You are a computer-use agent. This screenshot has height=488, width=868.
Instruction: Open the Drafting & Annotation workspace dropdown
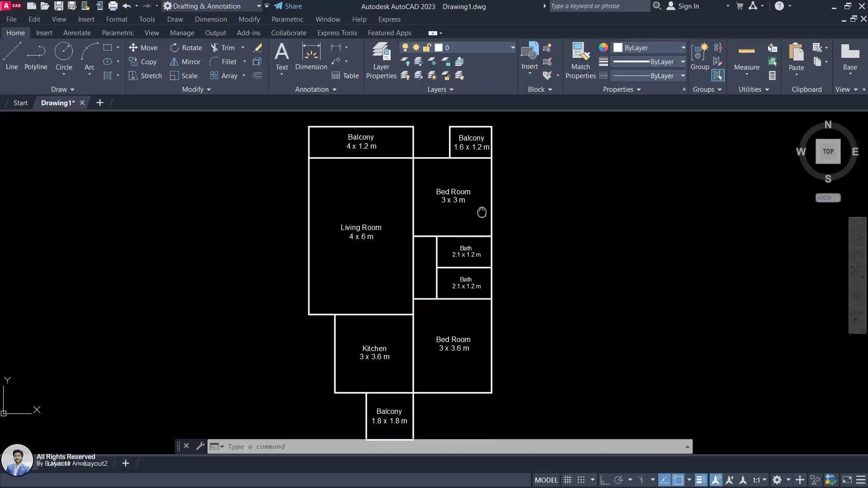[259, 6]
